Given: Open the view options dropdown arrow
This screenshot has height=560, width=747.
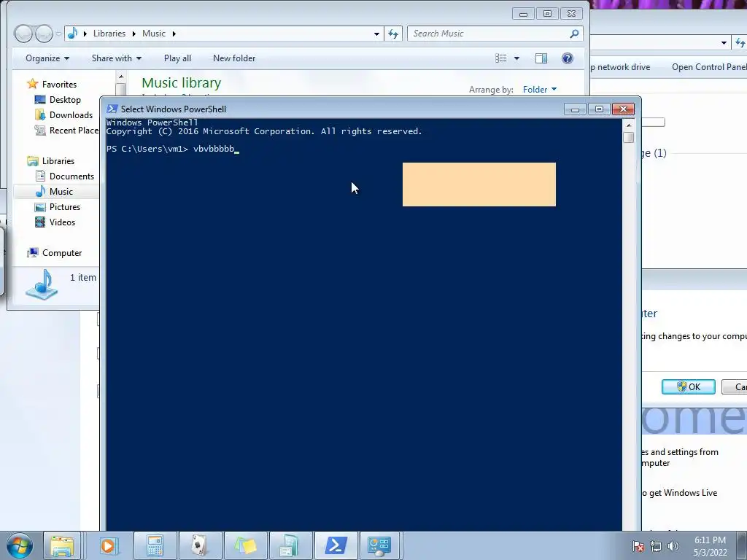Looking at the screenshot, I should tap(516, 58).
